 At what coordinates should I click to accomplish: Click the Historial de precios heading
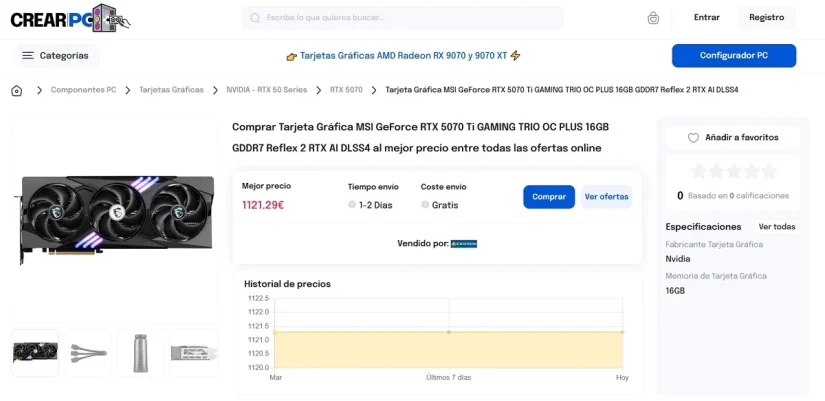(287, 284)
